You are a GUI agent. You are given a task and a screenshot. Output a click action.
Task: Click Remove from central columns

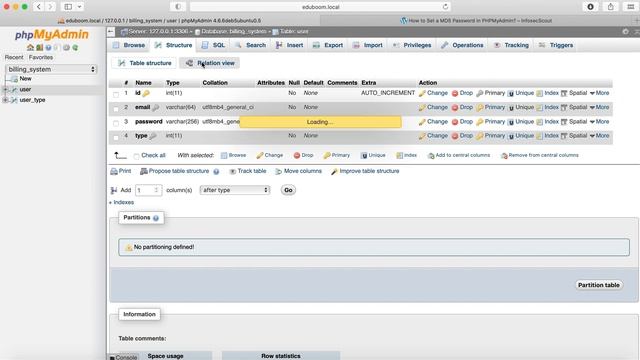point(540,155)
